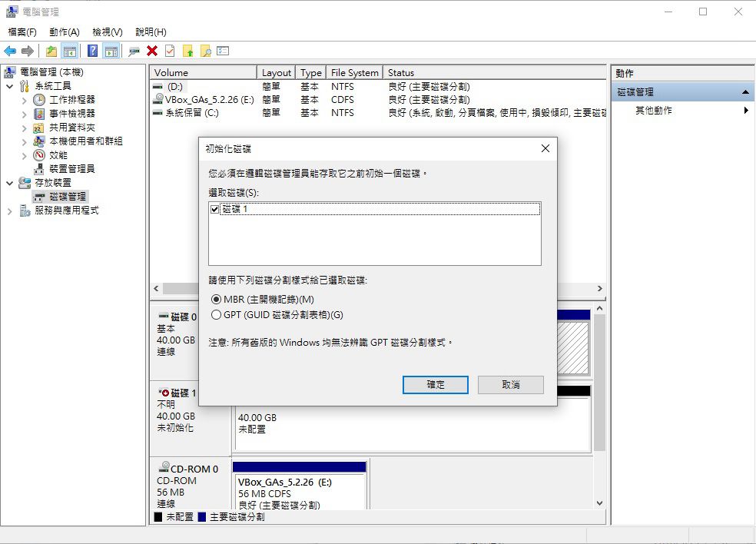The image size is (756, 544).
Task: Click the Up one level folder icon
Action: point(51,51)
